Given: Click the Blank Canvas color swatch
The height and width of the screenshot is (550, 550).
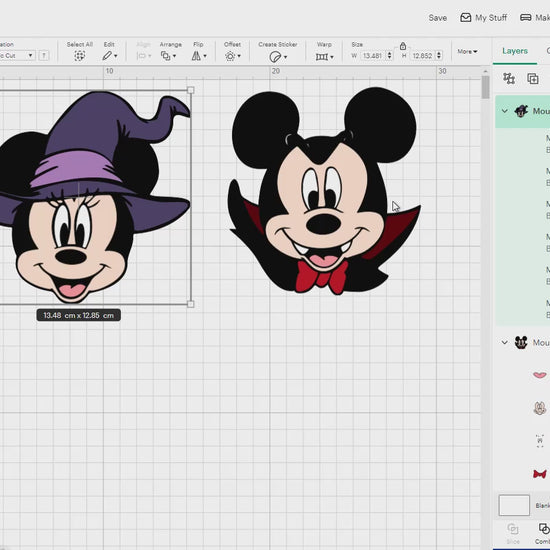Looking at the screenshot, I should [514, 505].
